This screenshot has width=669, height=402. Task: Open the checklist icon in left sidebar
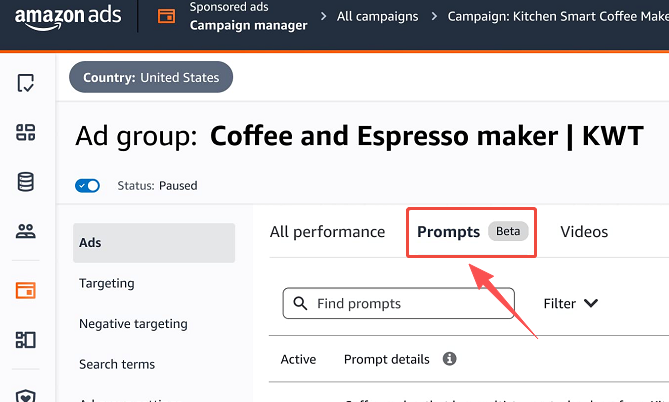(x=26, y=83)
